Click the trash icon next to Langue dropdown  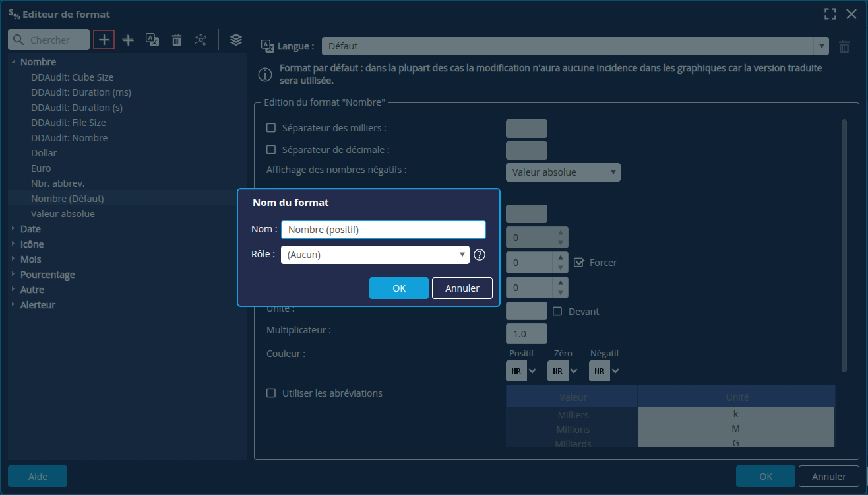844,46
